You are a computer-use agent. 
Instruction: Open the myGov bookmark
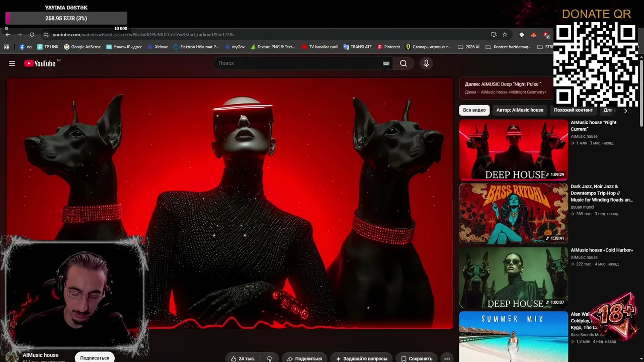(x=234, y=47)
